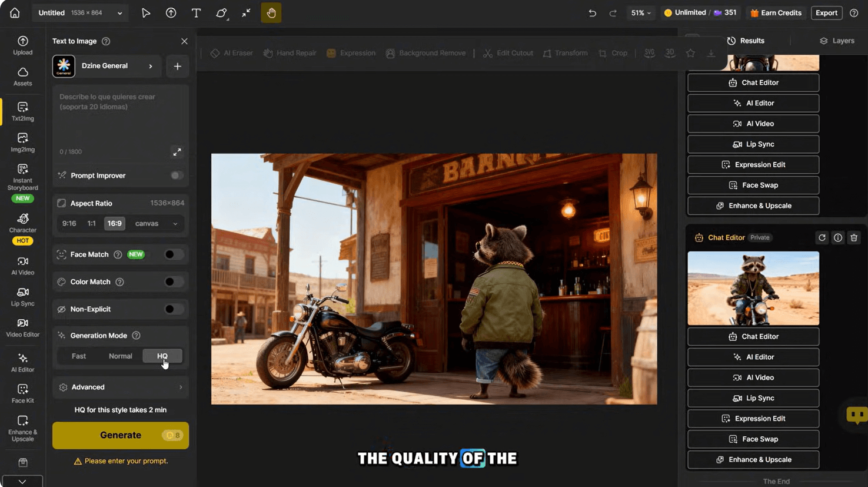The image size is (868, 487).
Task: Turn on the Face Match switch
Action: (x=173, y=254)
